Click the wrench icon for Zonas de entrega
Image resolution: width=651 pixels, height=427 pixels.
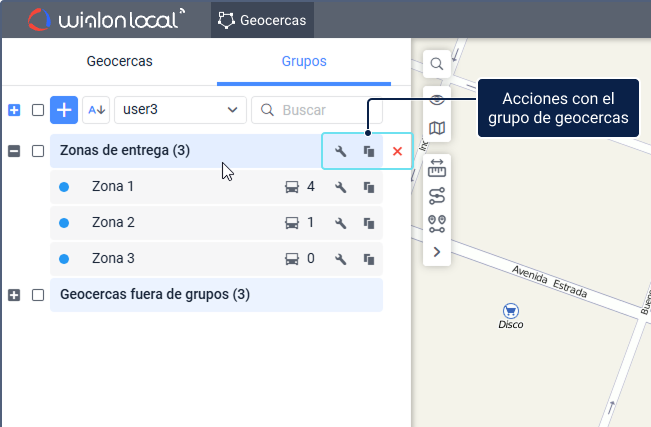click(x=340, y=151)
